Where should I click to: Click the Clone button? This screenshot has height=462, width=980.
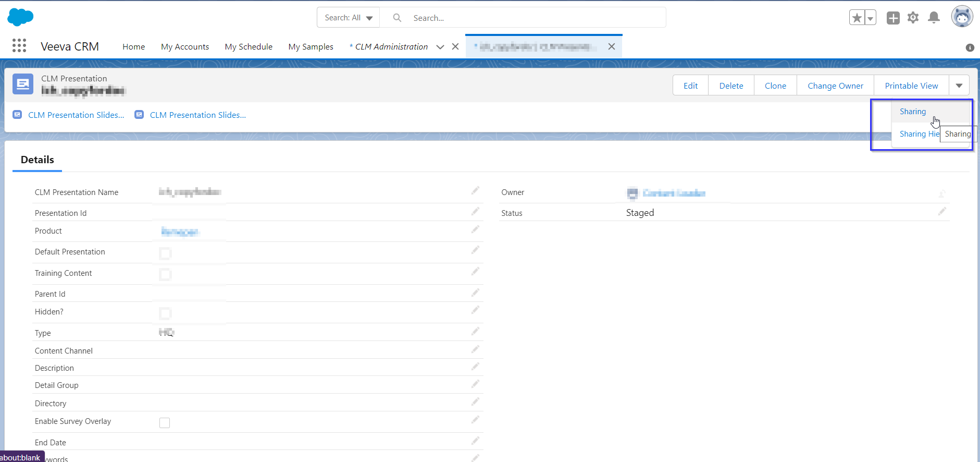[x=775, y=86]
